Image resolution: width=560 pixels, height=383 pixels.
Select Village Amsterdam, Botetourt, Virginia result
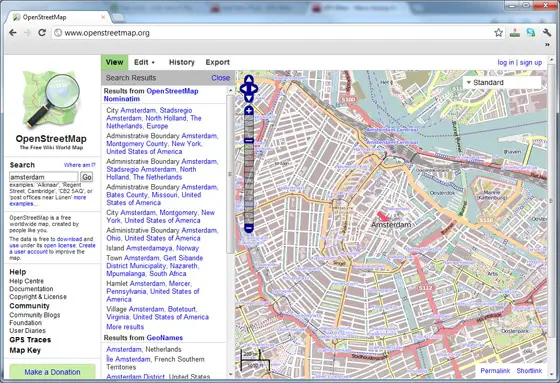pos(158,313)
